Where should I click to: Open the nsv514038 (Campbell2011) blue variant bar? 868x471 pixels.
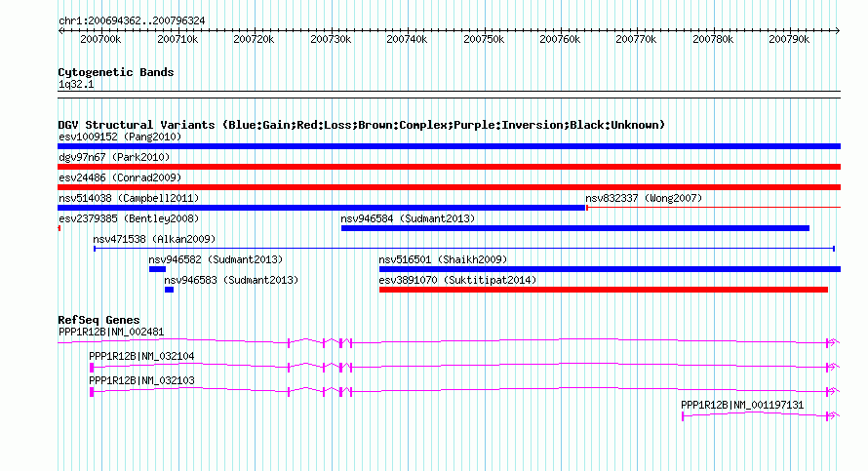click(322, 208)
